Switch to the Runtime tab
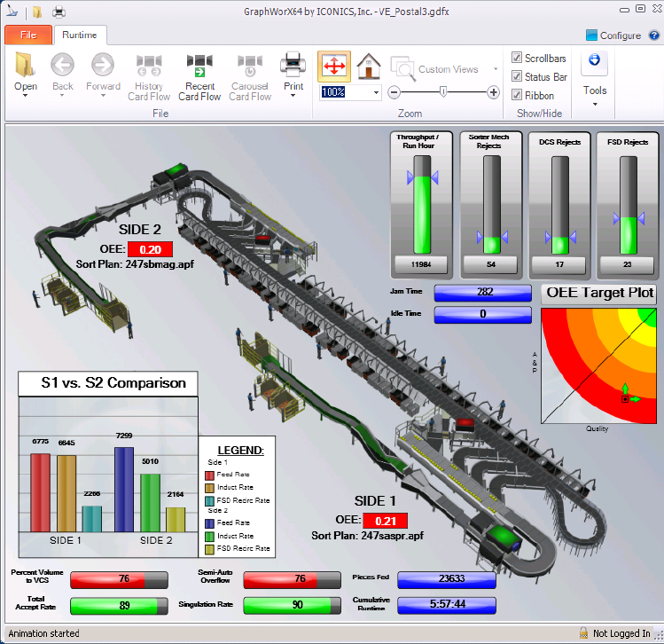Screen dimensions: 664x644 pyautogui.click(x=80, y=35)
